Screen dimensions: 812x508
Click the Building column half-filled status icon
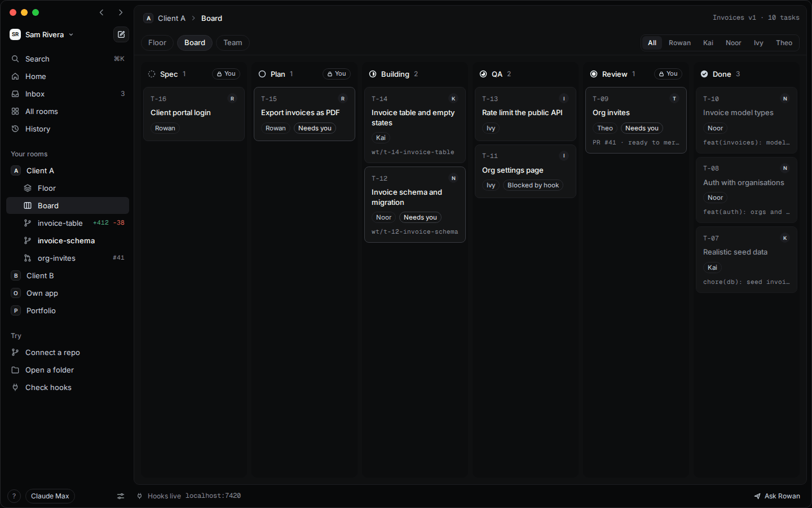(373, 74)
